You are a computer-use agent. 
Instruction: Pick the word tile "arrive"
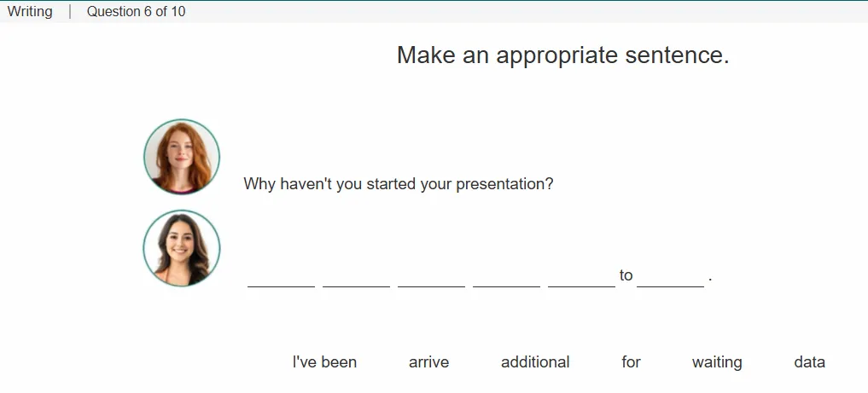pos(428,362)
